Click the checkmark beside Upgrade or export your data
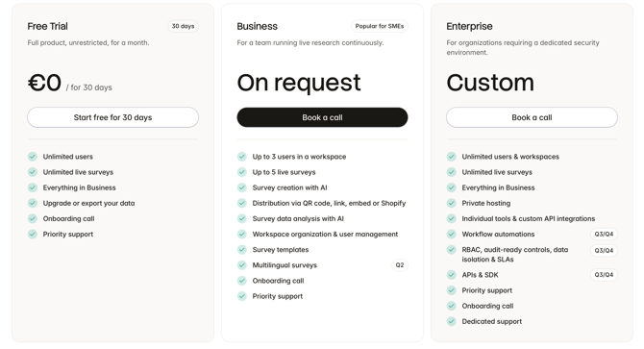This screenshot has width=644, height=349. click(x=33, y=203)
